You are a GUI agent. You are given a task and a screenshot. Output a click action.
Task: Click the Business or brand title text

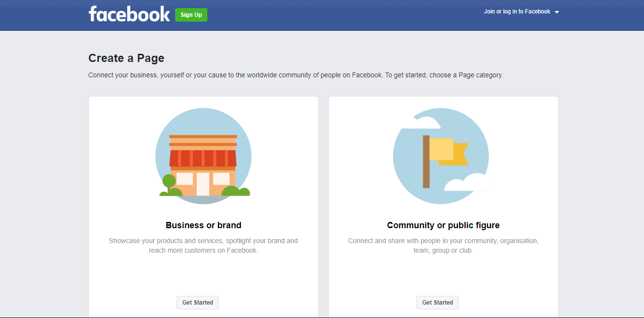[203, 225]
